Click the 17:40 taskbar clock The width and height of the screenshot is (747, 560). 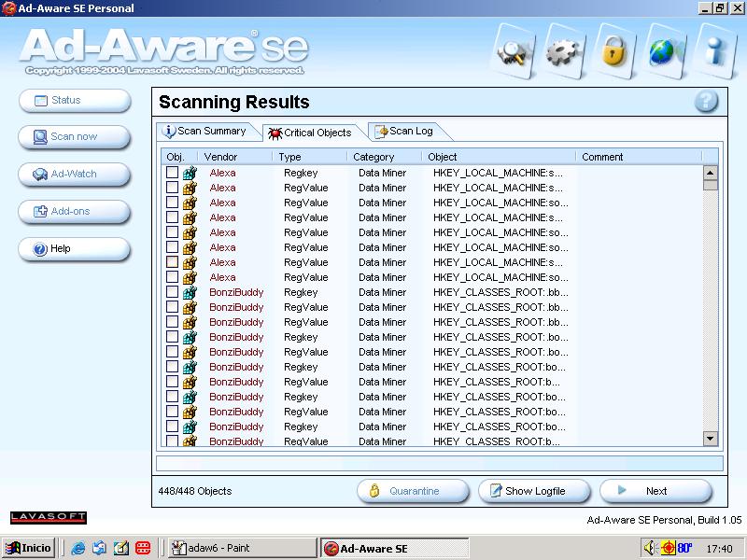click(x=719, y=549)
